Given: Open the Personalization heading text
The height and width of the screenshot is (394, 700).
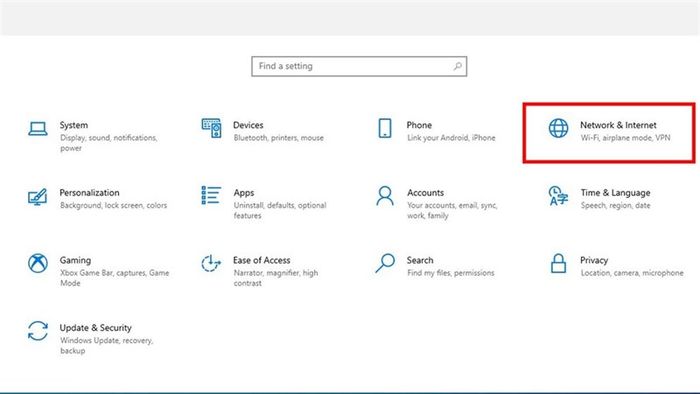Looking at the screenshot, I should click(x=89, y=193).
